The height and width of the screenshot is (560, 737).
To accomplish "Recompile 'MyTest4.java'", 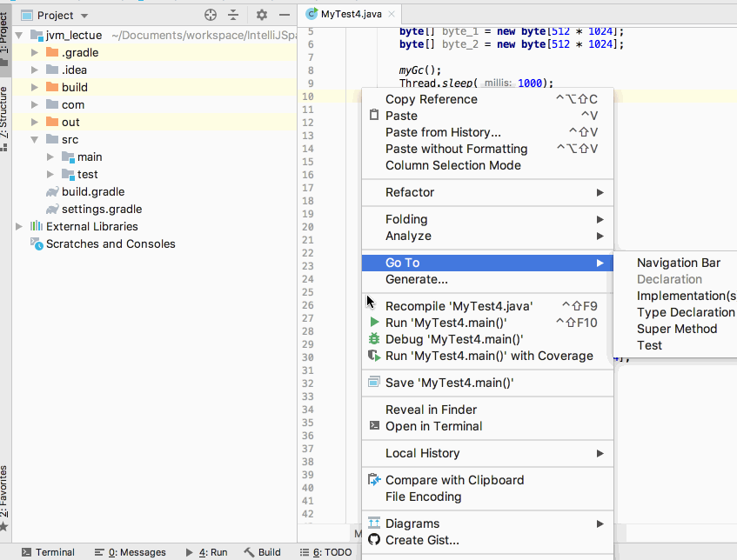I will (x=487, y=306).
